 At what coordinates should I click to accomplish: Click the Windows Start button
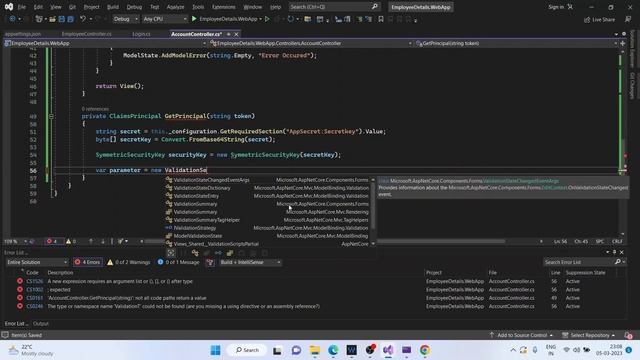(x=216, y=350)
